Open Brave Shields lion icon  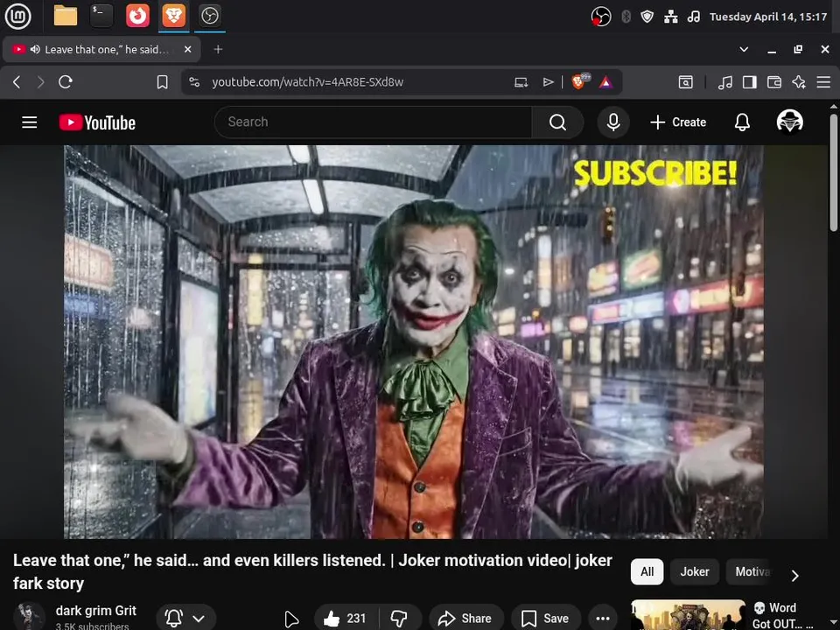(580, 81)
